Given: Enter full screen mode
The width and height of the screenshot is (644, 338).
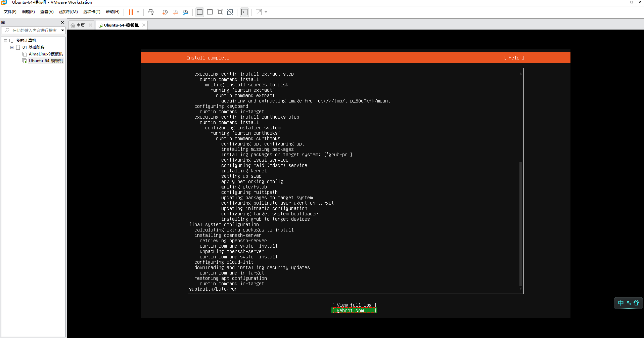Looking at the screenshot, I should tap(220, 12).
